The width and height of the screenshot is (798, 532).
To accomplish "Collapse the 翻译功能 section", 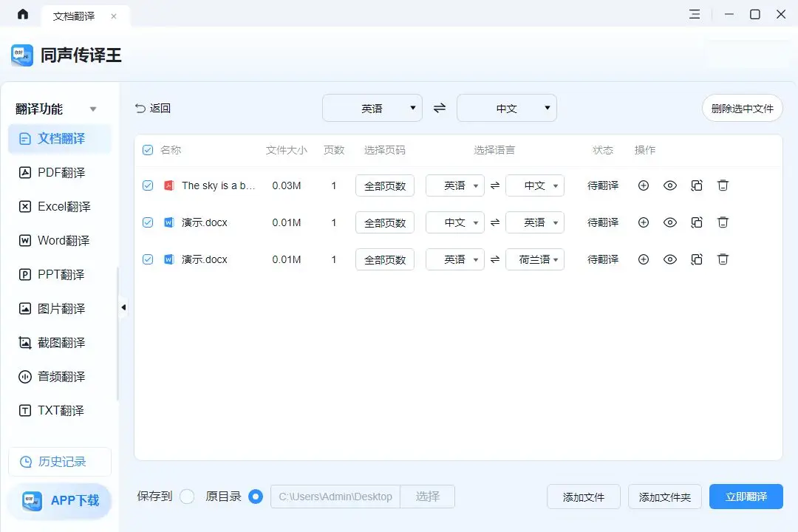I will click(93, 108).
